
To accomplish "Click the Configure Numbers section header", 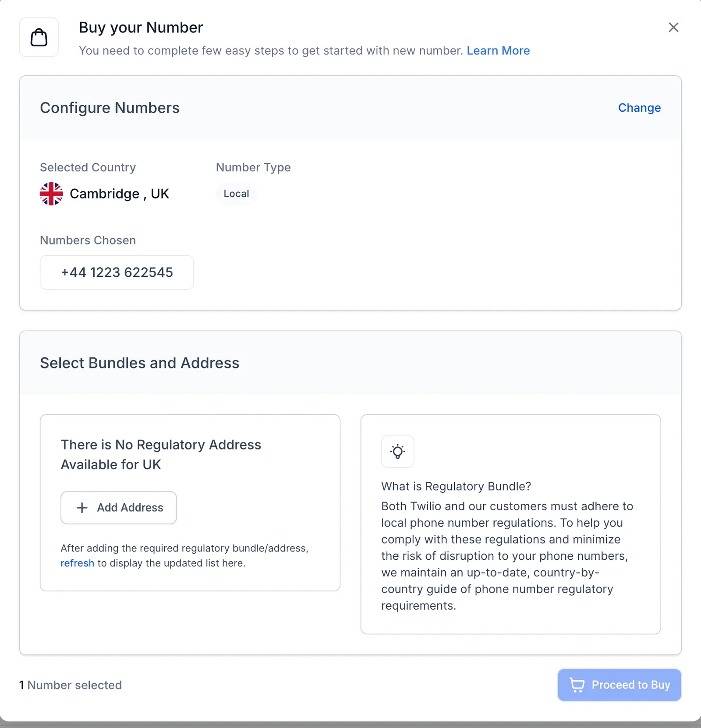I will coord(110,108).
